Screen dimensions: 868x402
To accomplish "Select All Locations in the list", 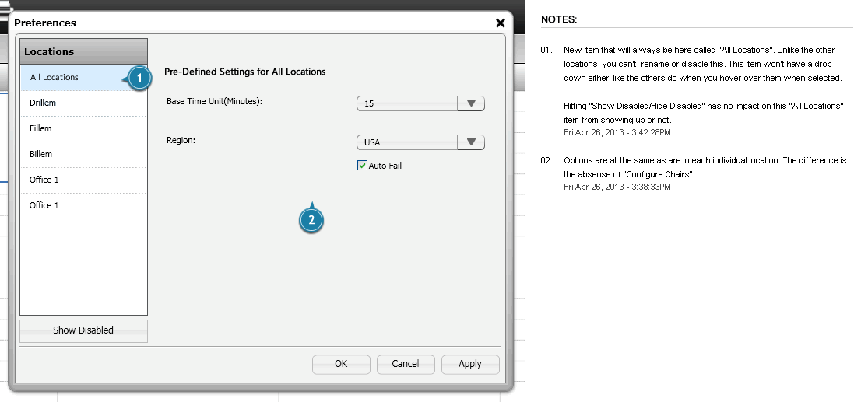I will (83, 78).
